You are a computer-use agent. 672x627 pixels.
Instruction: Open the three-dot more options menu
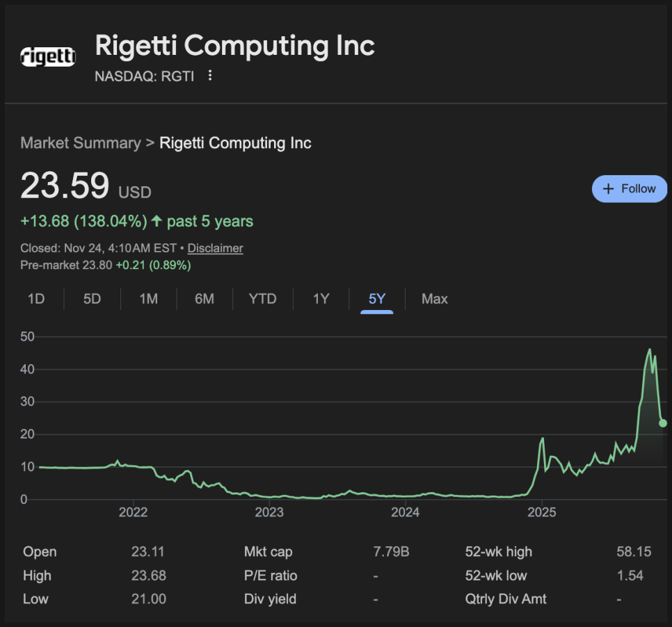210,76
